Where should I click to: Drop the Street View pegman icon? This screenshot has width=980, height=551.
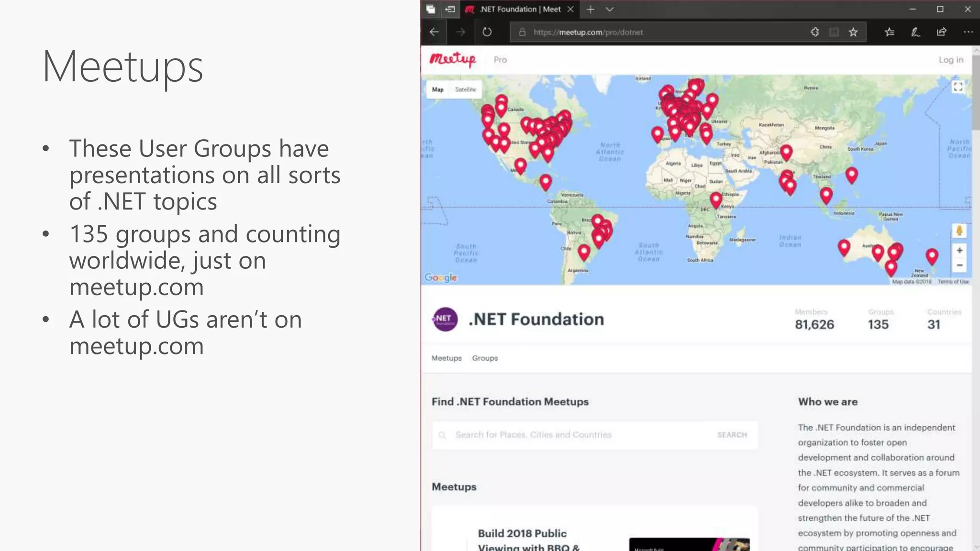click(959, 231)
